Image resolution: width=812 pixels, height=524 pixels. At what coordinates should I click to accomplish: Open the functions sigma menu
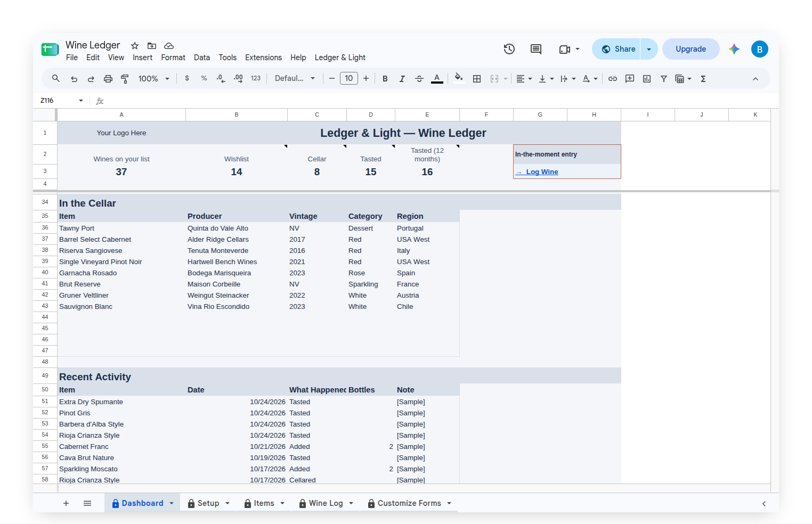[703, 79]
